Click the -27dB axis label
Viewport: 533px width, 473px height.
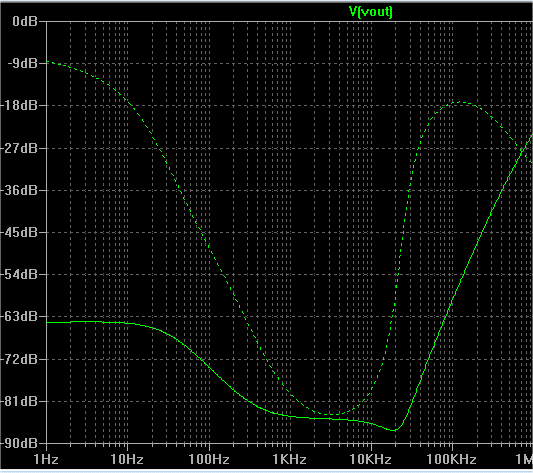coord(19,148)
